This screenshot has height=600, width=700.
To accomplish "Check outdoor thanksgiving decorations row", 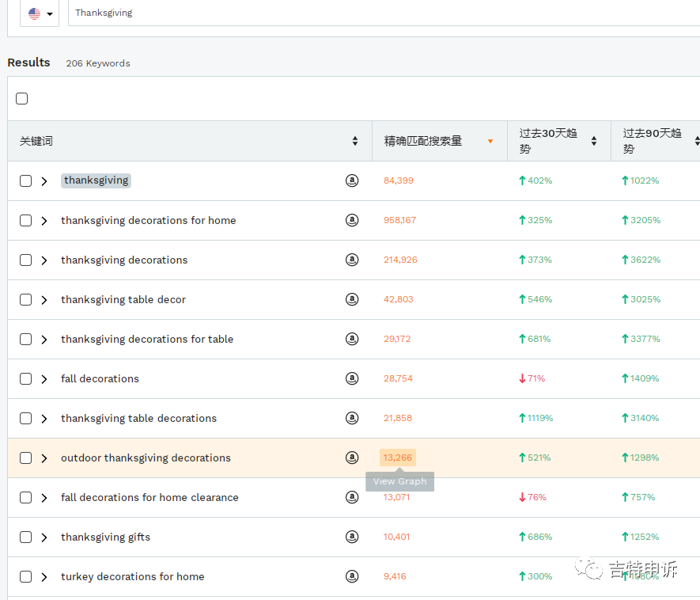I will (26, 458).
